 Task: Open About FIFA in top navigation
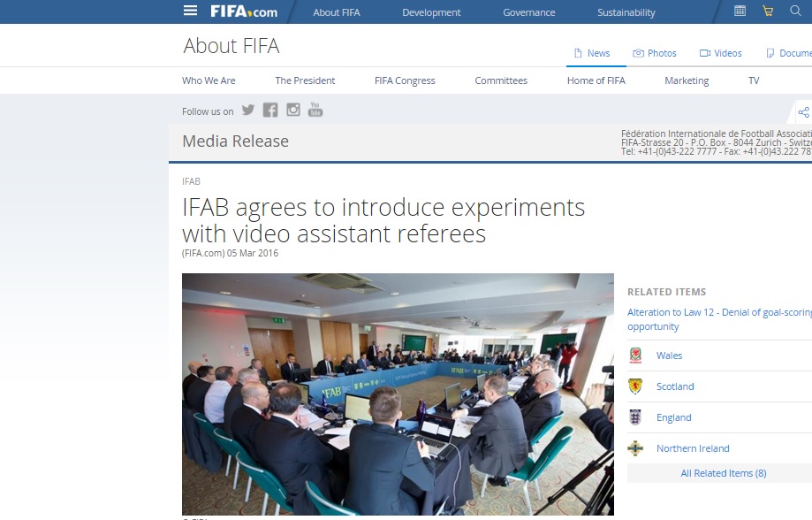click(337, 12)
